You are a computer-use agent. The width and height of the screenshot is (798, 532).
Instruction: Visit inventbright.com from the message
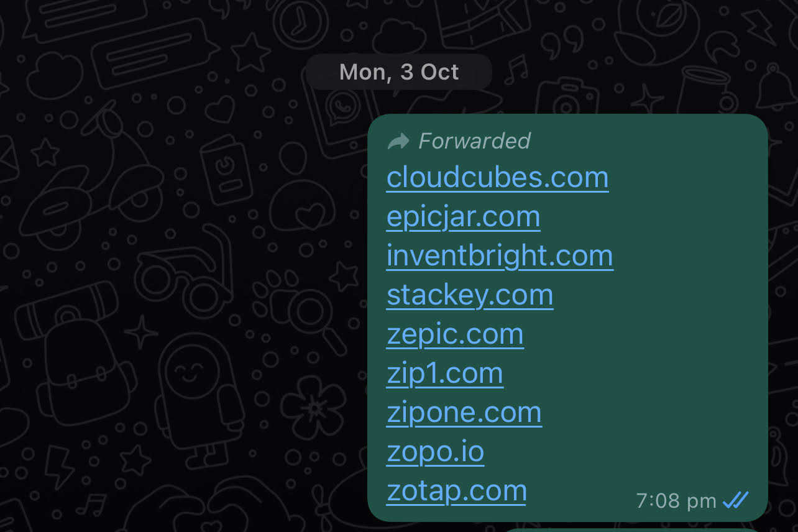[x=499, y=255]
